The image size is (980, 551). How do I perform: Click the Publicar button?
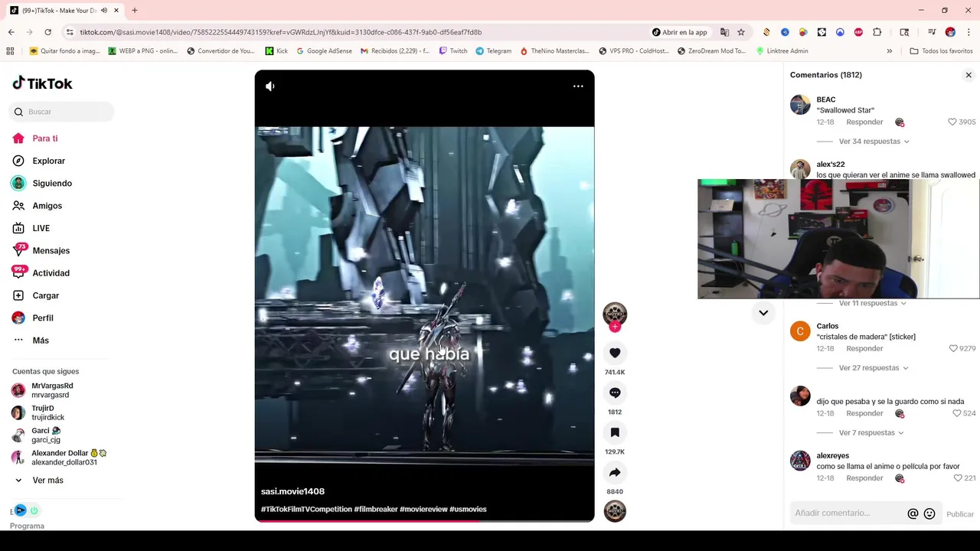point(960,514)
